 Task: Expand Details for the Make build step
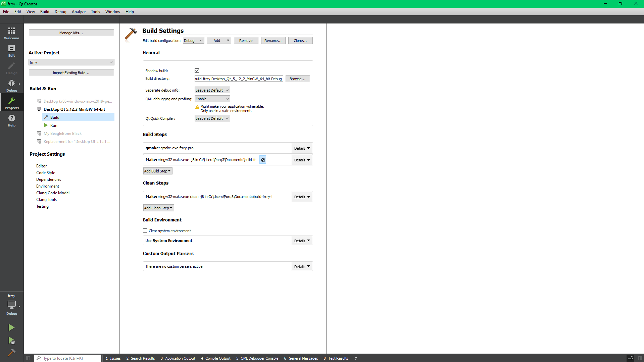coord(302,160)
